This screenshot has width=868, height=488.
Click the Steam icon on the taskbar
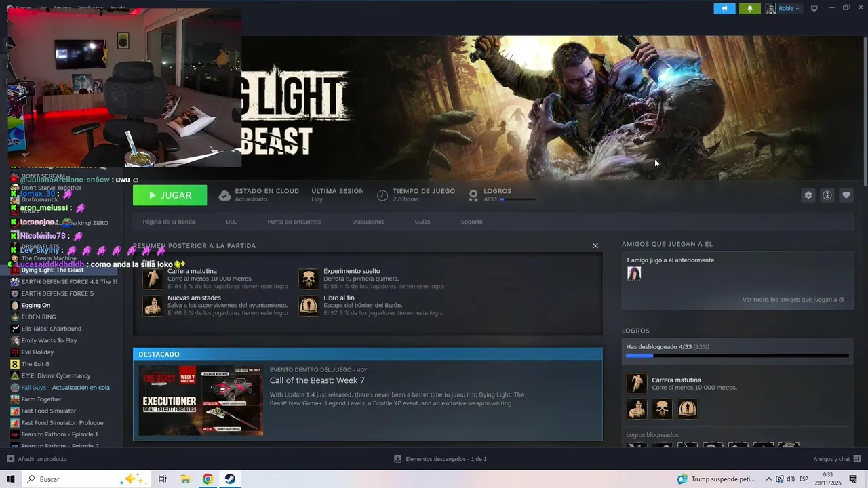click(x=231, y=479)
